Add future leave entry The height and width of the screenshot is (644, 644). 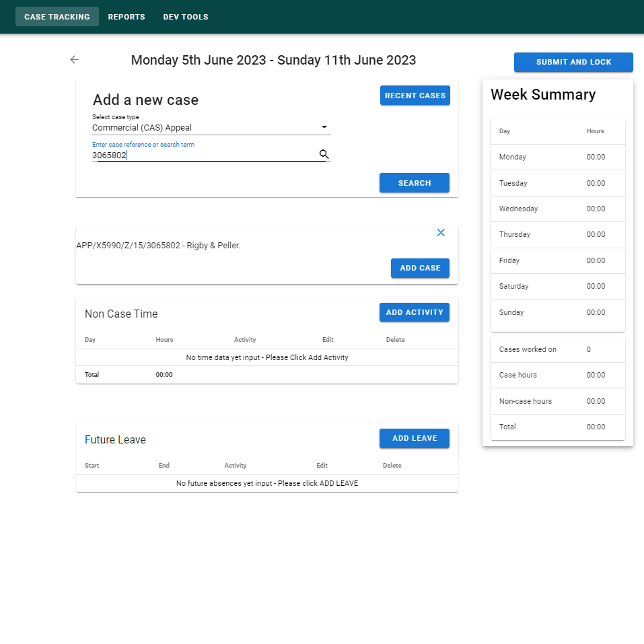(x=415, y=438)
